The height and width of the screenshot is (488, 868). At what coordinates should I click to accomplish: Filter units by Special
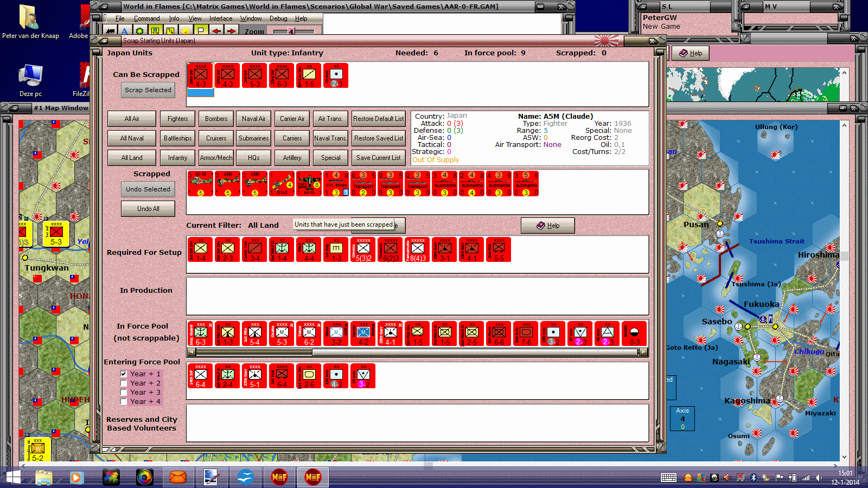tap(330, 158)
